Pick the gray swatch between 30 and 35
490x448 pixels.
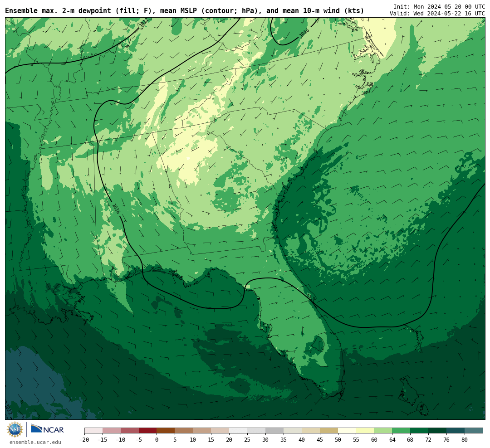point(274,431)
